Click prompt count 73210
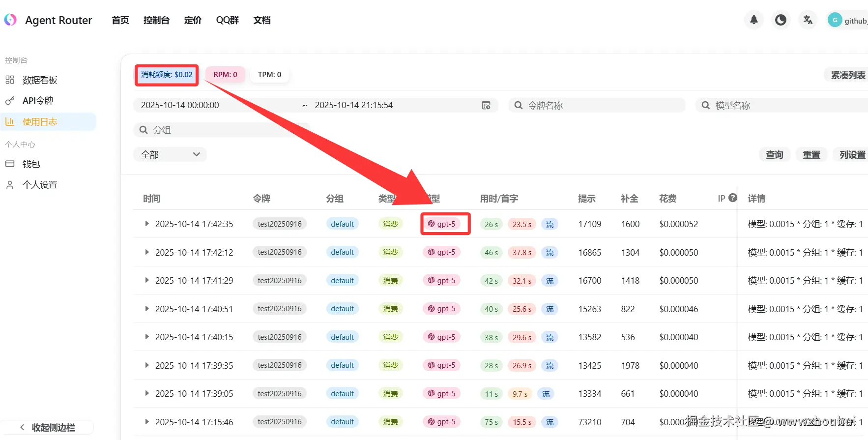Image resolution: width=868 pixels, height=440 pixels. pos(590,422)
